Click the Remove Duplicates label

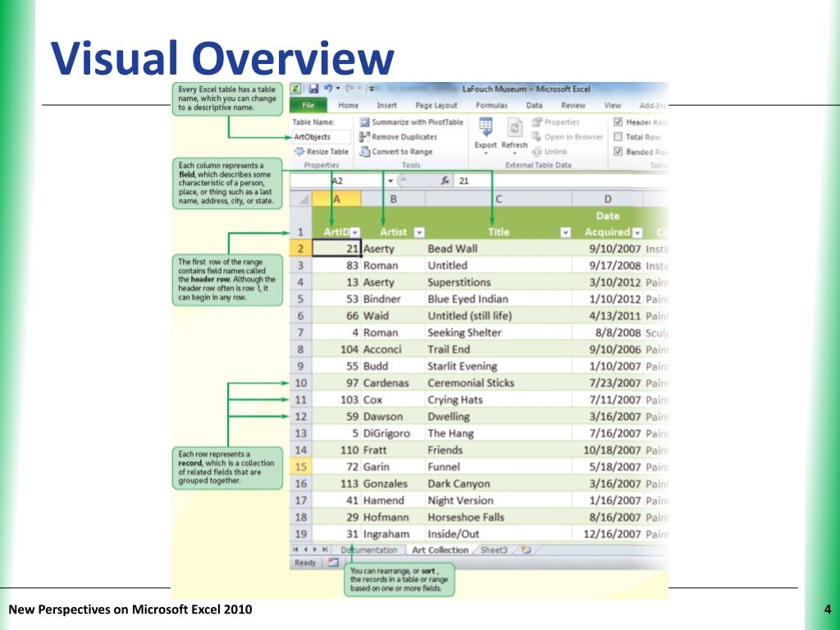404,137
